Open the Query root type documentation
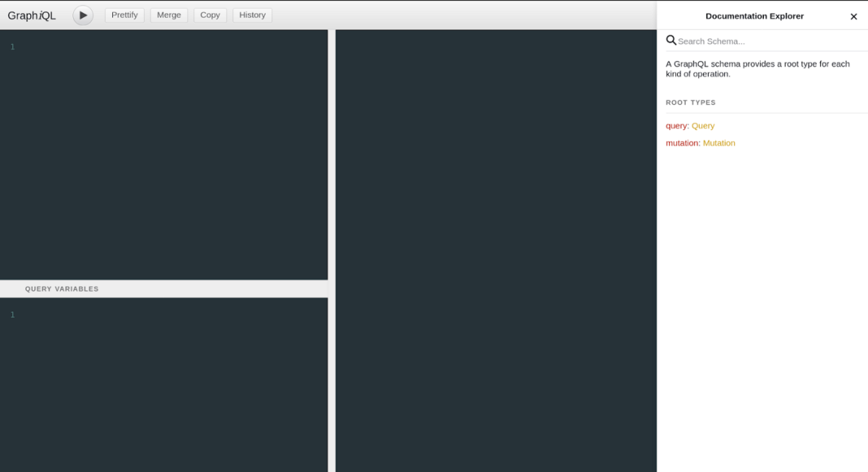The image size is (868, 472). (703, 125)
